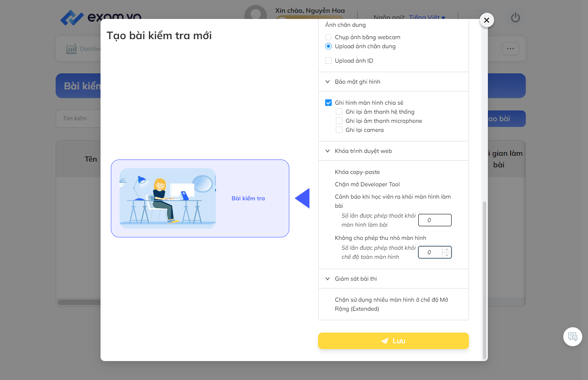Screen dimensions: 588x380
Task: Enable Ghi lại camera checkbox
Action: click(x=339, y=130)
